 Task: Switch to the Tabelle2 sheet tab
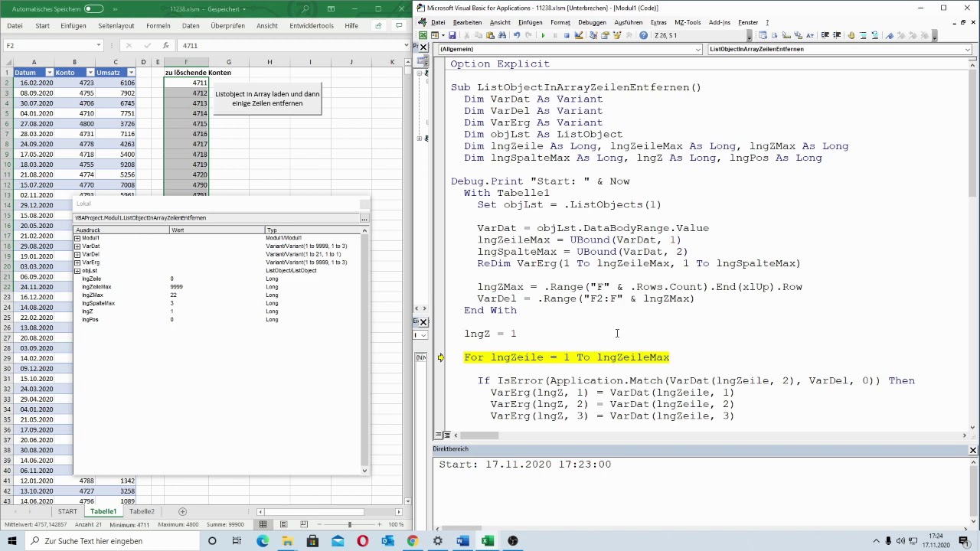pyautogui.click(x=142, y=511)
